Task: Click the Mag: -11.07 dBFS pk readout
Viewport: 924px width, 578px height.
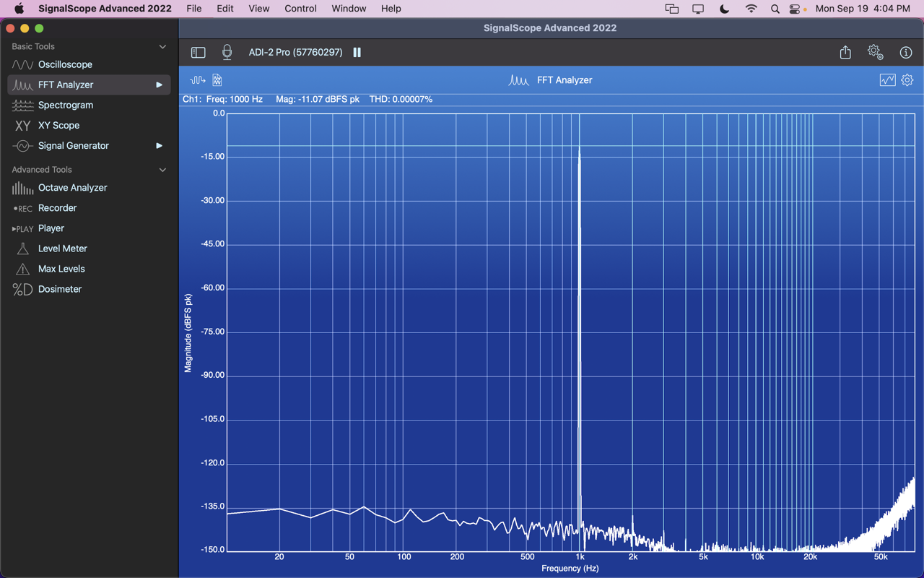Action: pos(318,99)
